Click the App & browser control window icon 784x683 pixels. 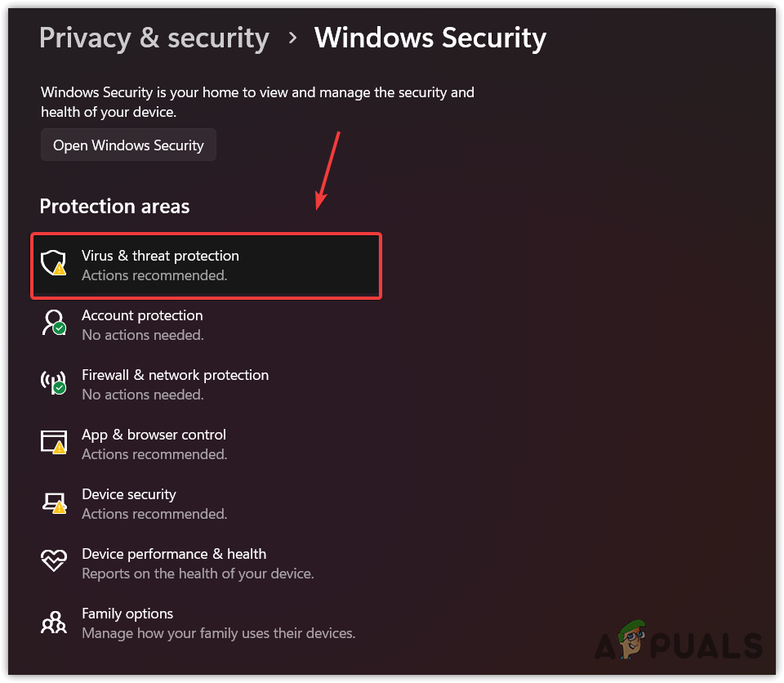53,442
